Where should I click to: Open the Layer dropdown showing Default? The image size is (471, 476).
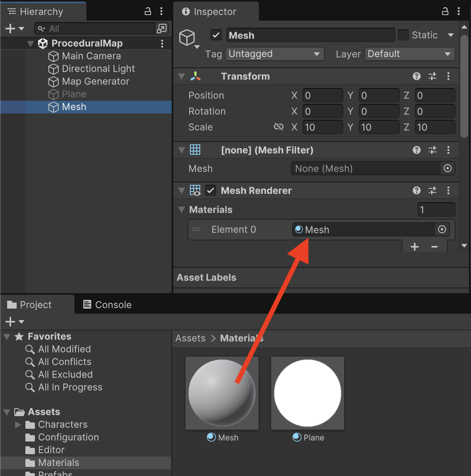[x=409, y=54]
